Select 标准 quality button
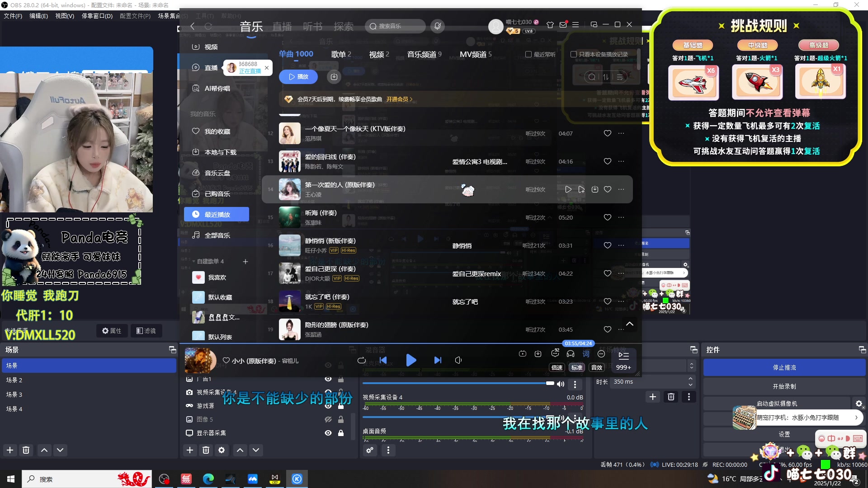Screen dimensions: 868x488 (577, 367)
